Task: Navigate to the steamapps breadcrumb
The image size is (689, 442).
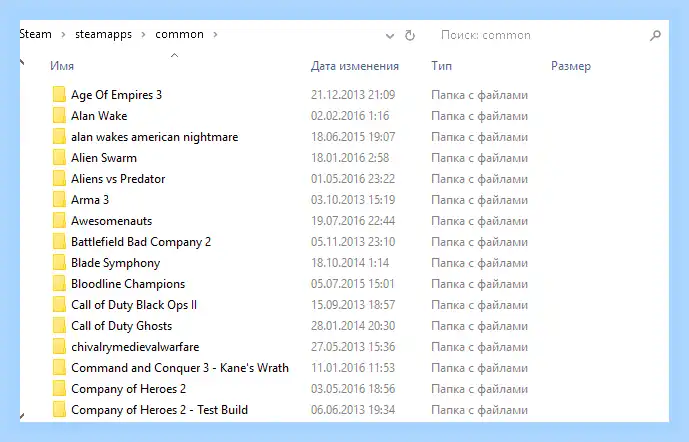Action: pos(103,34)
